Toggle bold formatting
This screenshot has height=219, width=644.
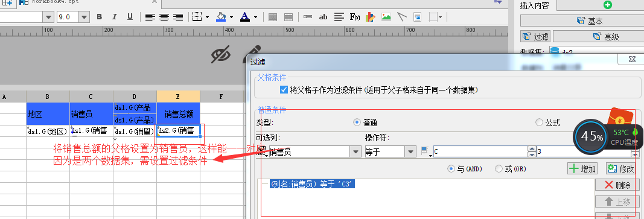[99, 17]
